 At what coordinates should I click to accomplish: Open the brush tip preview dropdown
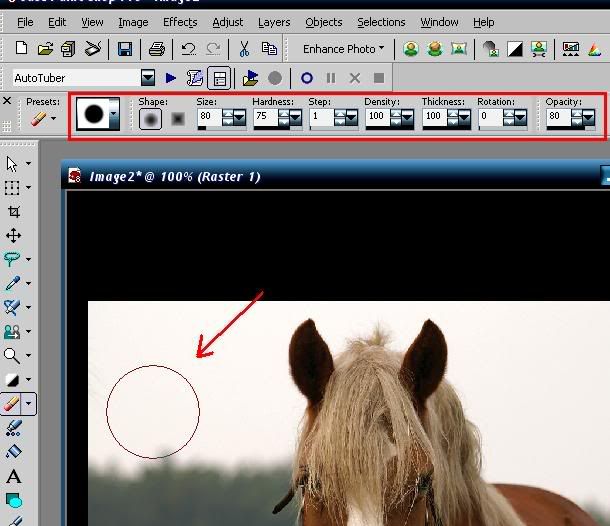(x=114, y=114)
